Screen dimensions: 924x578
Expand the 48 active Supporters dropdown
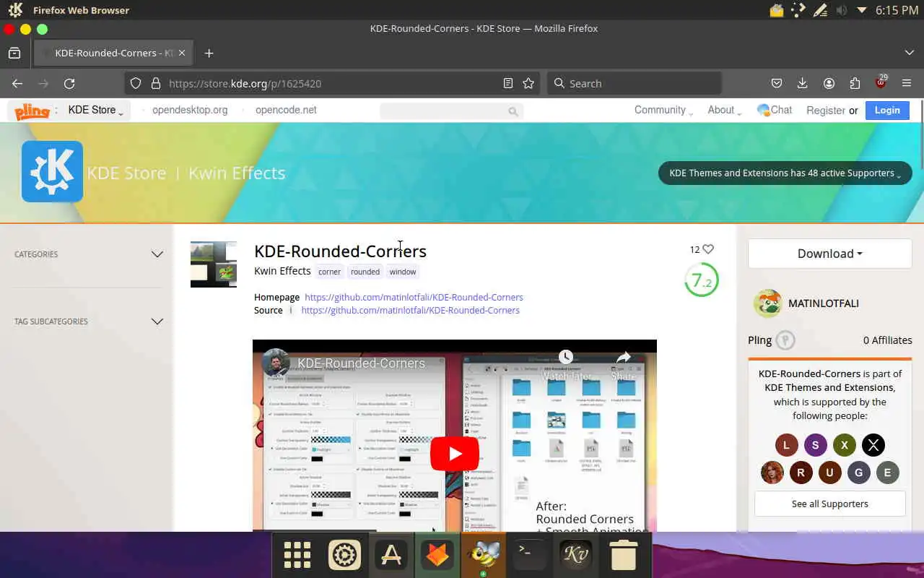(x=785, y=173)
